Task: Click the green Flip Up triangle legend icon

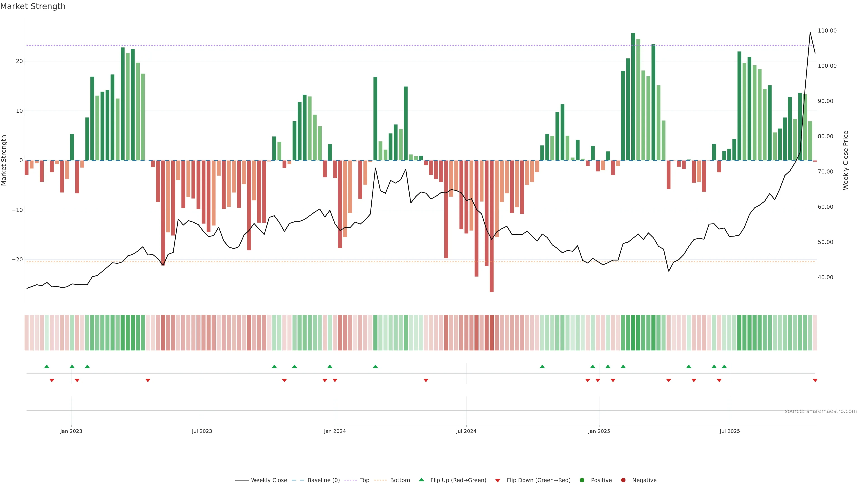Action: click(421, 480)
